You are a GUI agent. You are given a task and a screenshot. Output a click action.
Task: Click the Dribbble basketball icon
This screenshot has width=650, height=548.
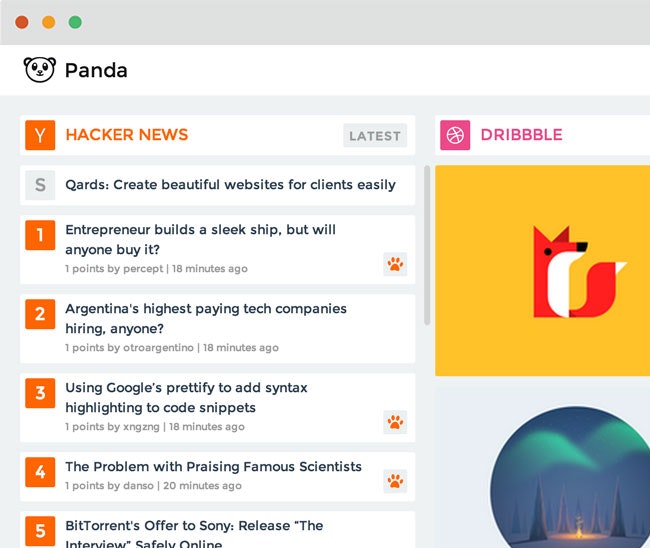pos(455,135)
